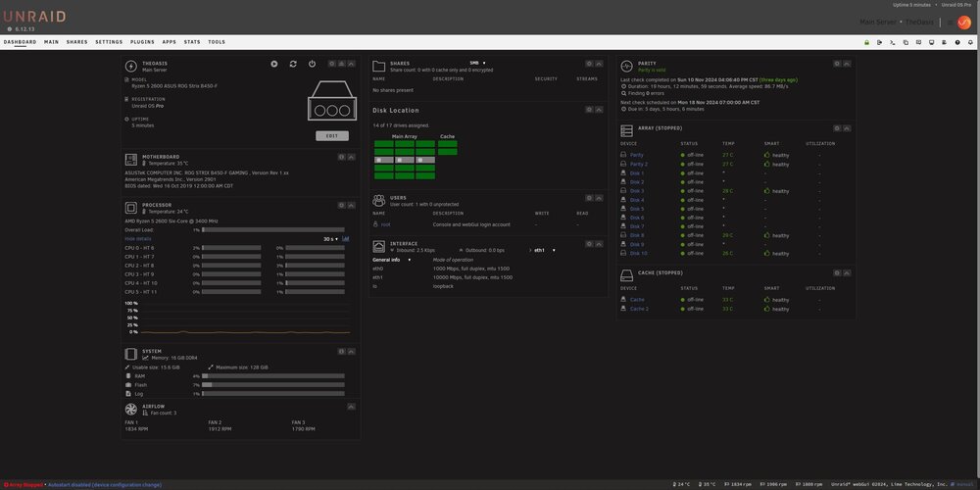Open settings gear on Parity tile

[x=837, y=64]
